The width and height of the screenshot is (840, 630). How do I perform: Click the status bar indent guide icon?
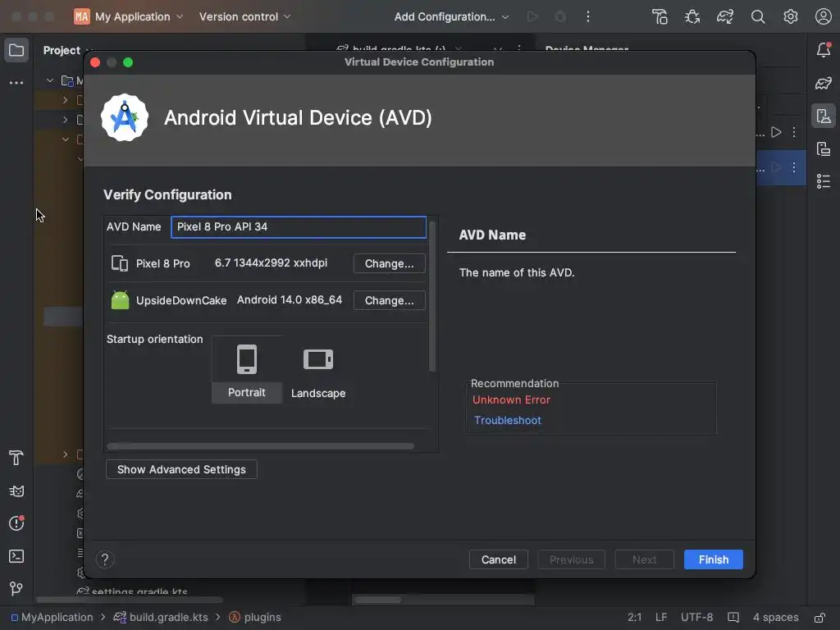pyautogui.click(x=733, y=618)
